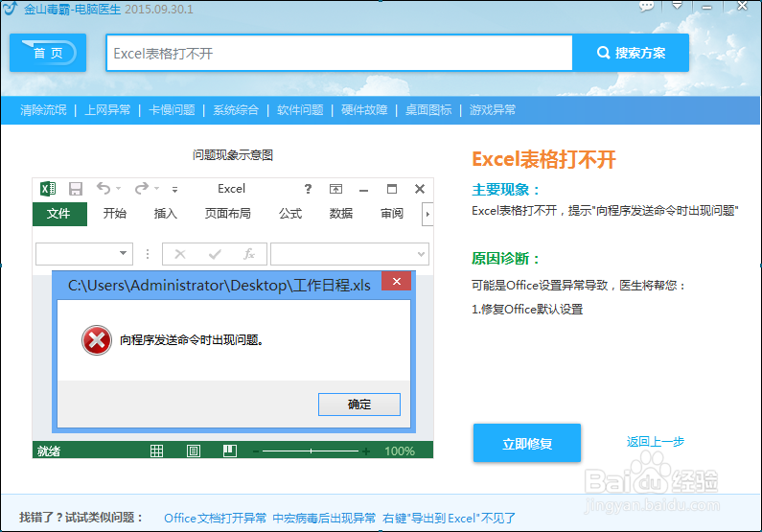This screenshot has height=532, width=762.
Task: Click the 就绪 status bar text
Action: 49,451
